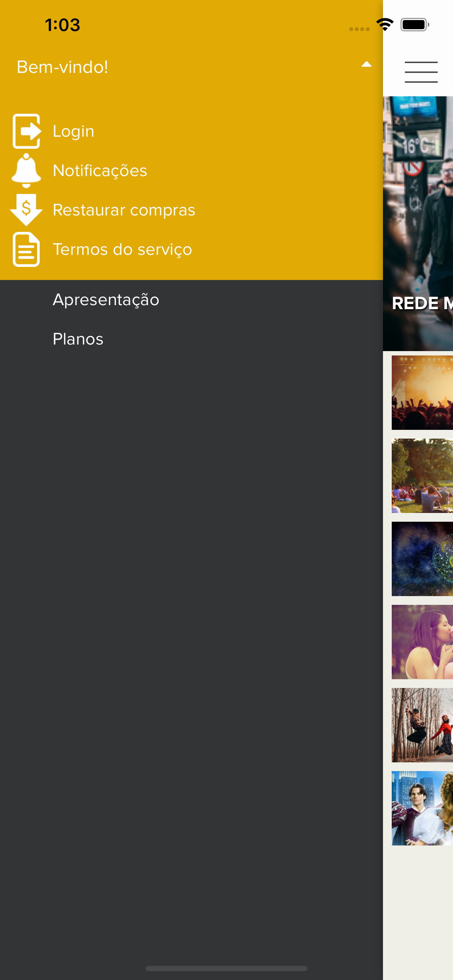The height and width of the screenshot is (980, 453).
Task: Collapse the Bem-vindo section arrow
Action: coord(366,64)
